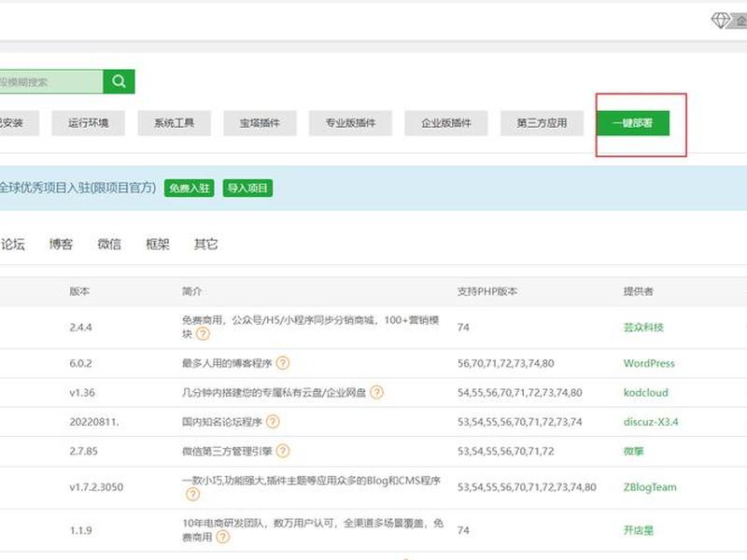Open provider link 开店星
Screen dimensions: 747x560
click(639, 530)
